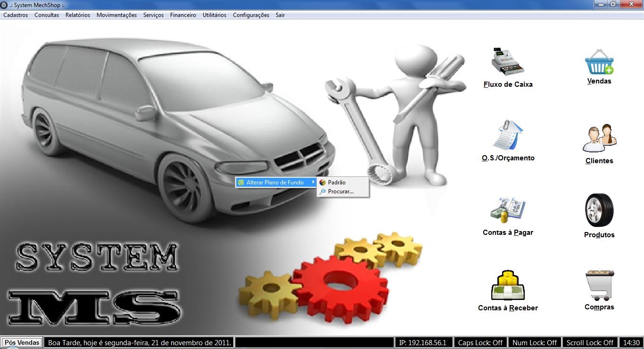Open the Clientes people icon
This screenshot has height=349, width=644.
pyautogui.click(x=599, y=139)
